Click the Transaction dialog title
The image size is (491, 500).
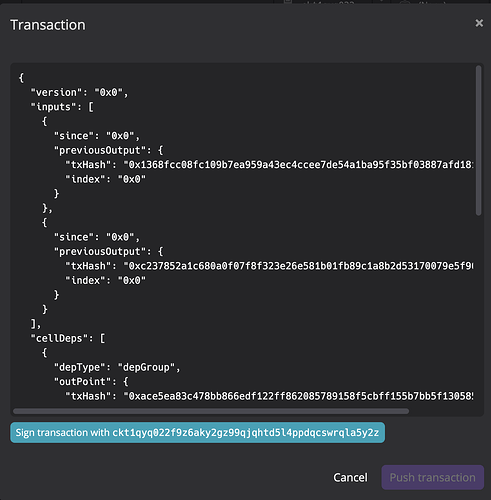[x=48, y=25]
